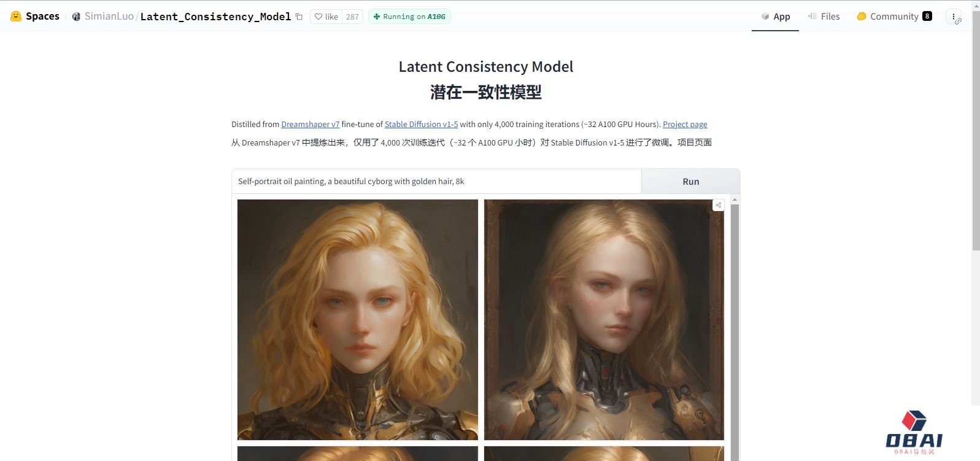Open the Dreamshaper v7 link
Screen dimensions: 980x461
coord(310,124)
